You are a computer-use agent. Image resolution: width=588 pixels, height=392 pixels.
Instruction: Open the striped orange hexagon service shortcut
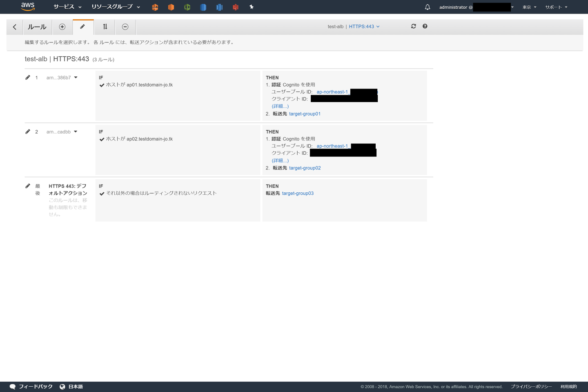point(155,7)
